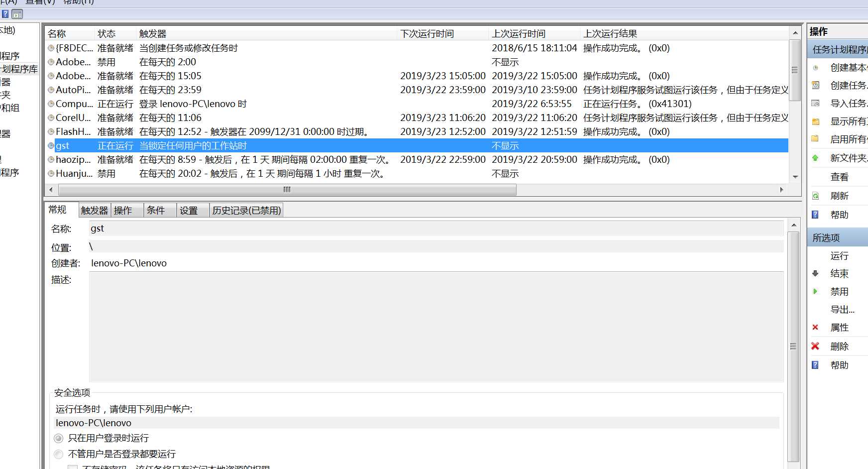Click the task list scroll-up arrow
Image resolution: width=868 pixels, height=469 pixels.
click(795, 33)
